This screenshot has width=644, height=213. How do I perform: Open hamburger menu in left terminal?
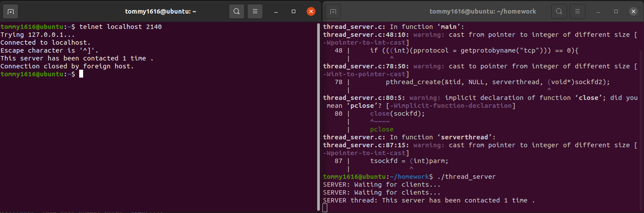coord(255,11)
